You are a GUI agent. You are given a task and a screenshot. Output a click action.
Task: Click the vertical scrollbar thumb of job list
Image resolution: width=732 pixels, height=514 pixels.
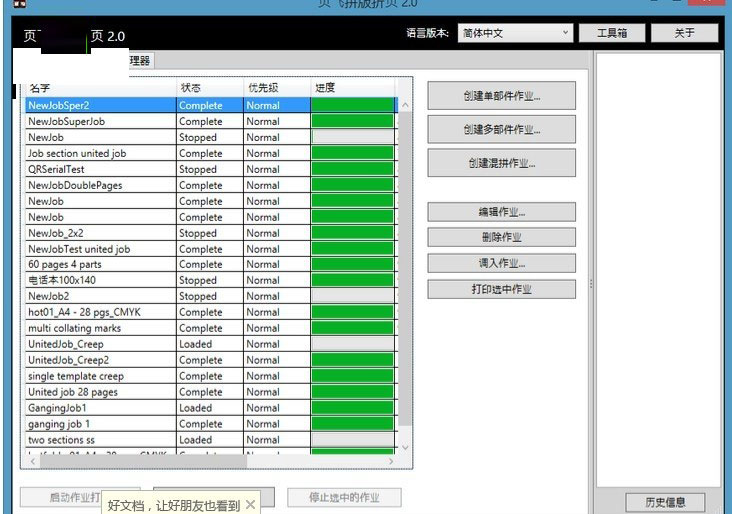(405, 269)
